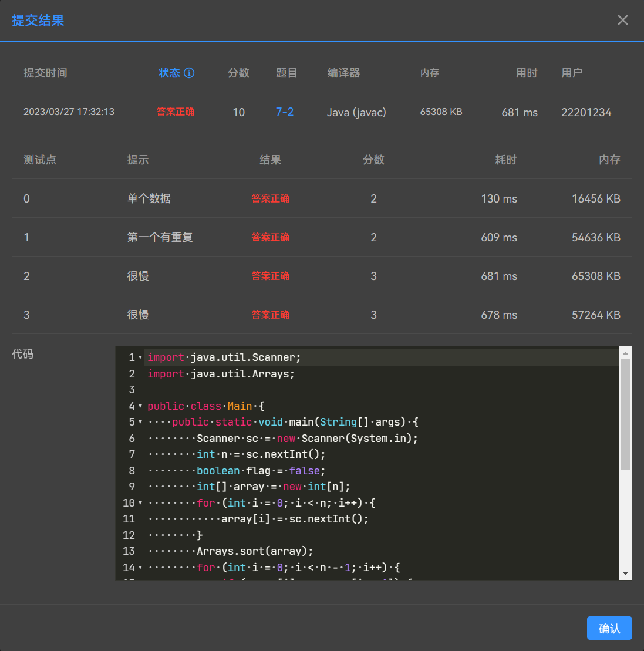Click line number 9 in code gutter
Viewport: 644px width, 651px height.
pos(132,487)
